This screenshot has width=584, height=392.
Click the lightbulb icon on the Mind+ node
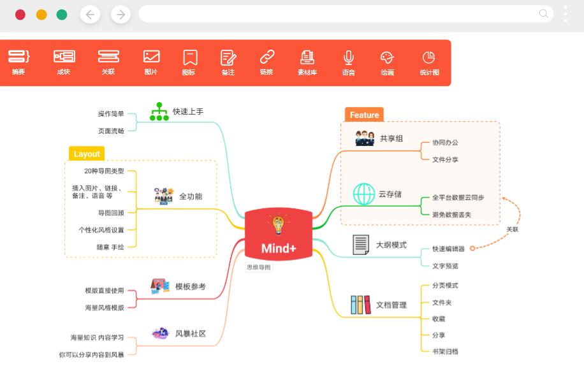tap(278, 224)
